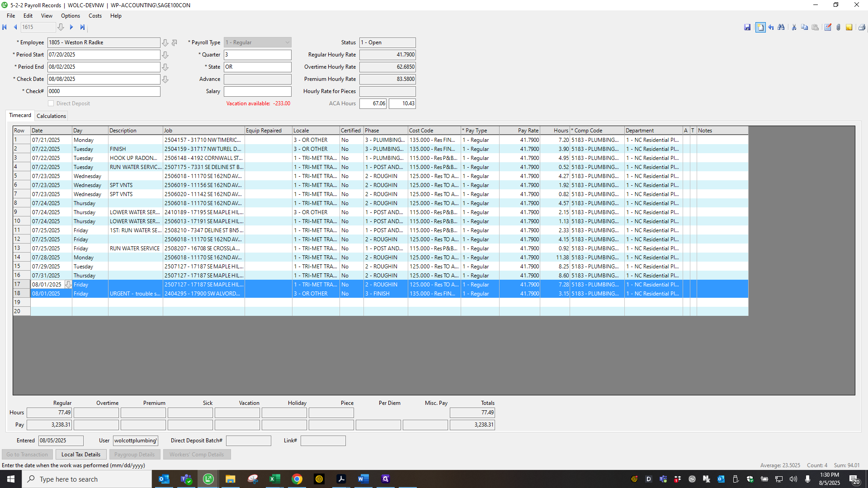Click the Workers' Comp Details button
Screen dimensions: 868x488
[x=197, y=455]
